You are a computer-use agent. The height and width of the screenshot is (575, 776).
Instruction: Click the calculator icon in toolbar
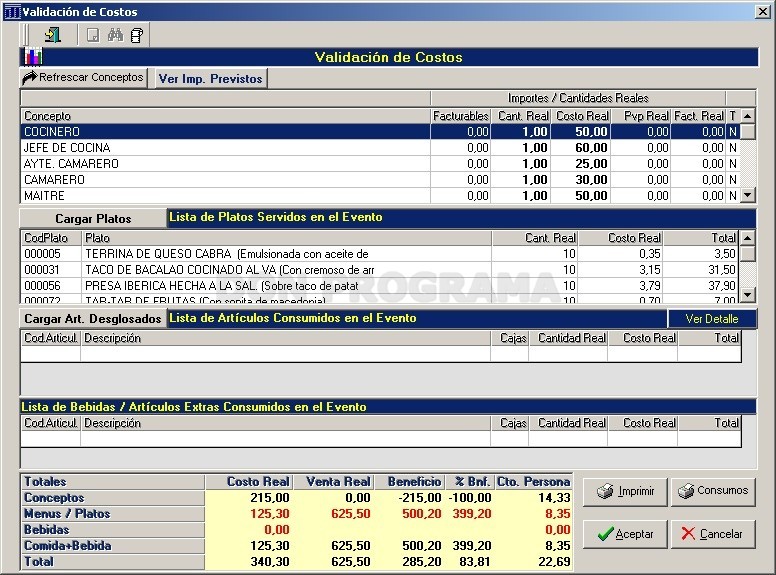(x=137, y=35)
